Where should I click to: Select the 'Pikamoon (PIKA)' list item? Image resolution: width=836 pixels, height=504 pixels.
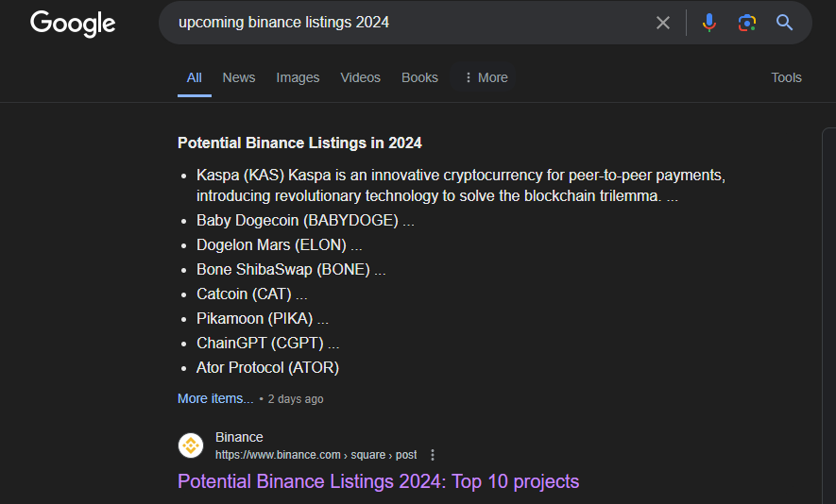[x=263, y=319]
